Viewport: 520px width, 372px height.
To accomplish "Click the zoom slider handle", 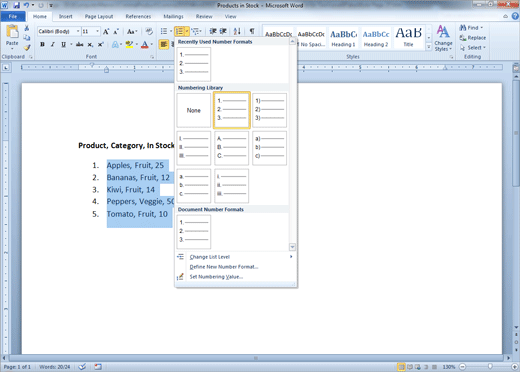I will [490, 367].
